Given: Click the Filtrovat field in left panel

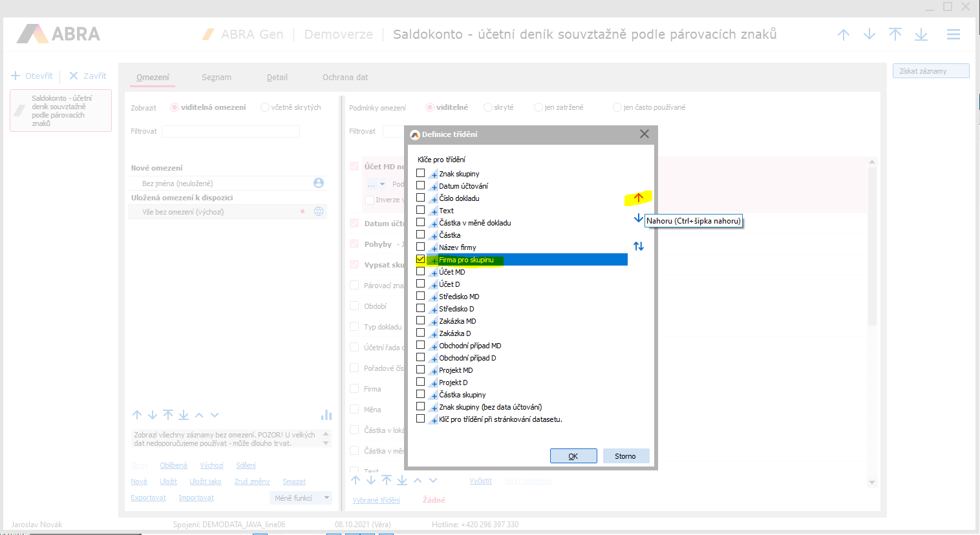Looking at the screenshot, I should 230,131.
